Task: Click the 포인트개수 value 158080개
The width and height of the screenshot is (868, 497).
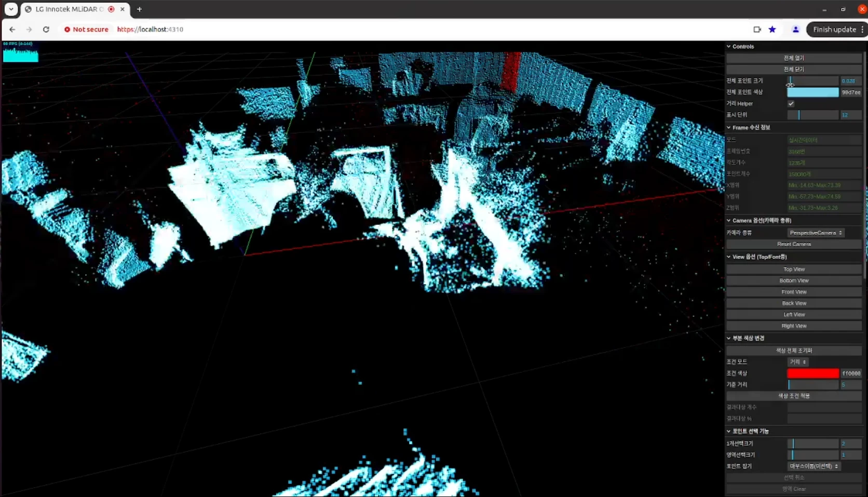Action: click(x=824, y=174)
